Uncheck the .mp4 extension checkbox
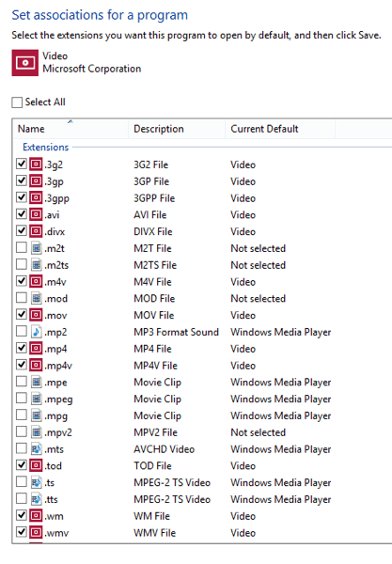The height and width of the screenshot is (564, 392). tap(22, 348)
